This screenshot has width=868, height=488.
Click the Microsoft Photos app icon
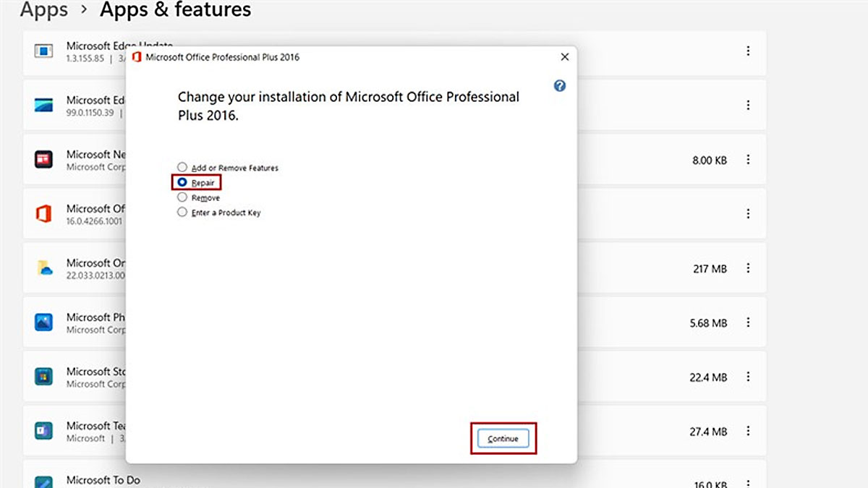tap(44, 322)
